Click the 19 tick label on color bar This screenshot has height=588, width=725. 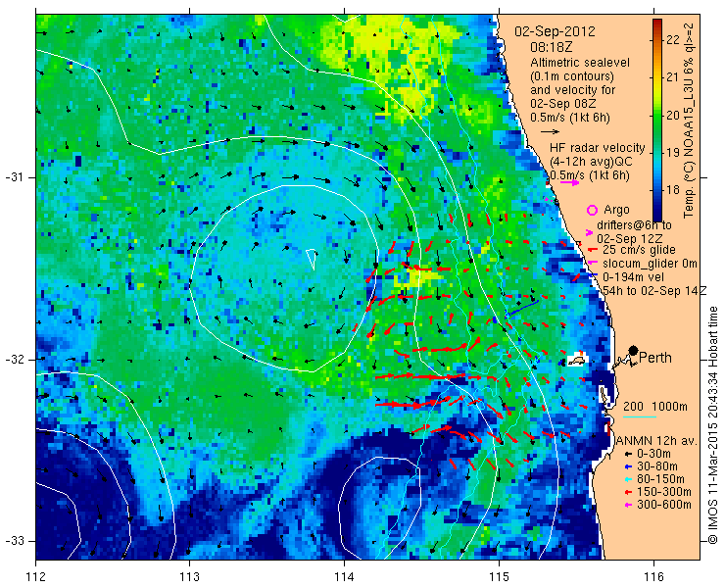pyautogui.click(x=673, y=153)
